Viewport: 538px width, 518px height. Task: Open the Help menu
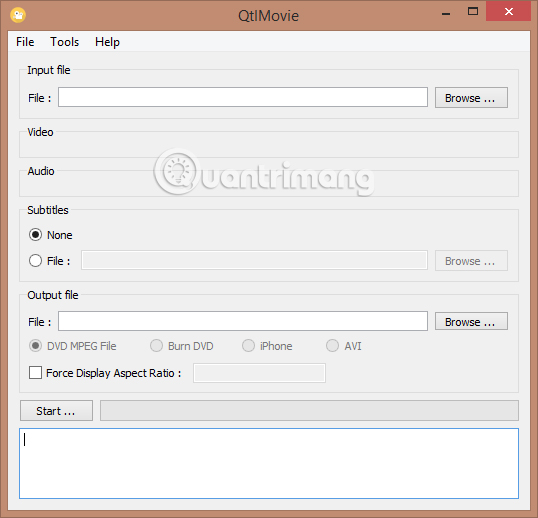click(107, 42)
